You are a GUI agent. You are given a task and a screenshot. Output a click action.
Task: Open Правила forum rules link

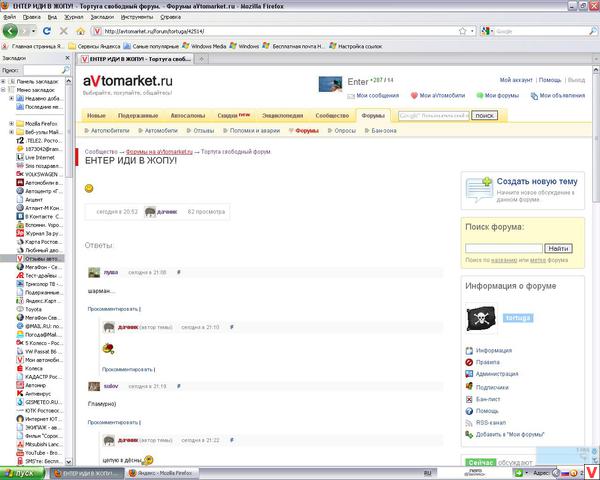tap(483, 362)
